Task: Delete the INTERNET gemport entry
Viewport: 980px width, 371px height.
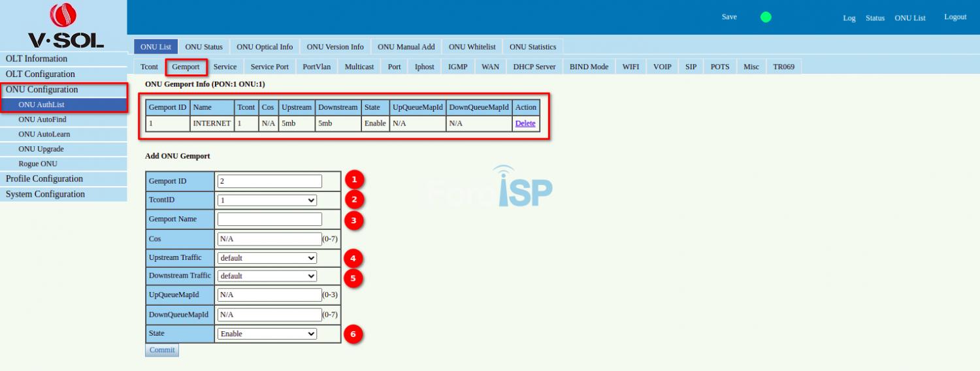Action: pos(525,123)
